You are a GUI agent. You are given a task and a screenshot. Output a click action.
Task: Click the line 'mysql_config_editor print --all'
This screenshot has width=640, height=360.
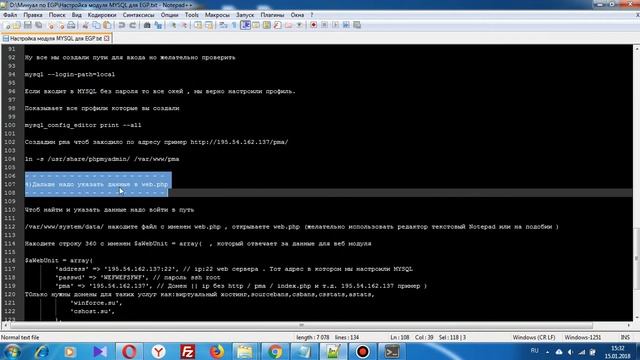point(83,125)
